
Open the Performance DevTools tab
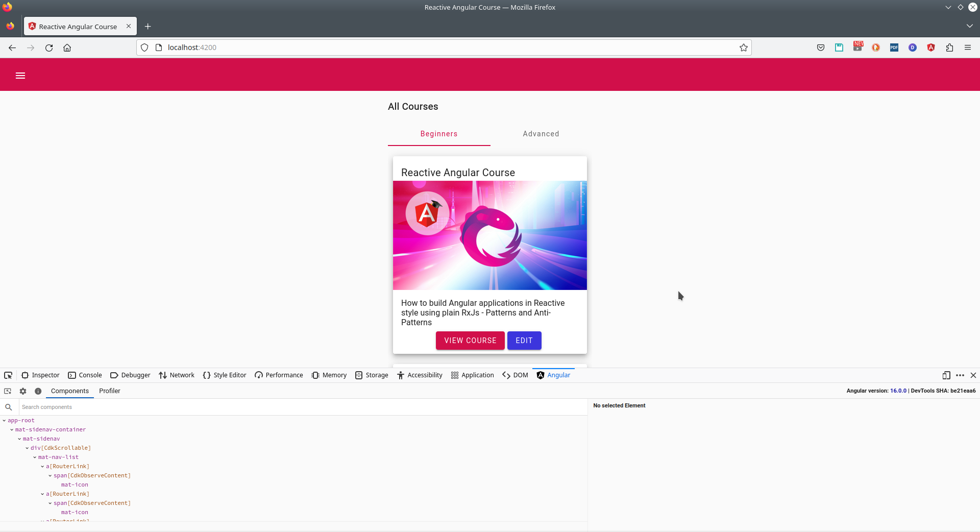coord(279,375)
